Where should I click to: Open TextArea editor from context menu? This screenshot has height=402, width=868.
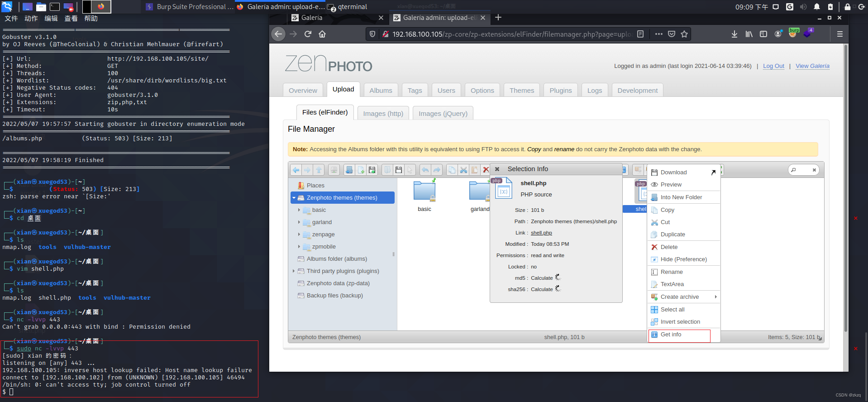click(684, 284)
